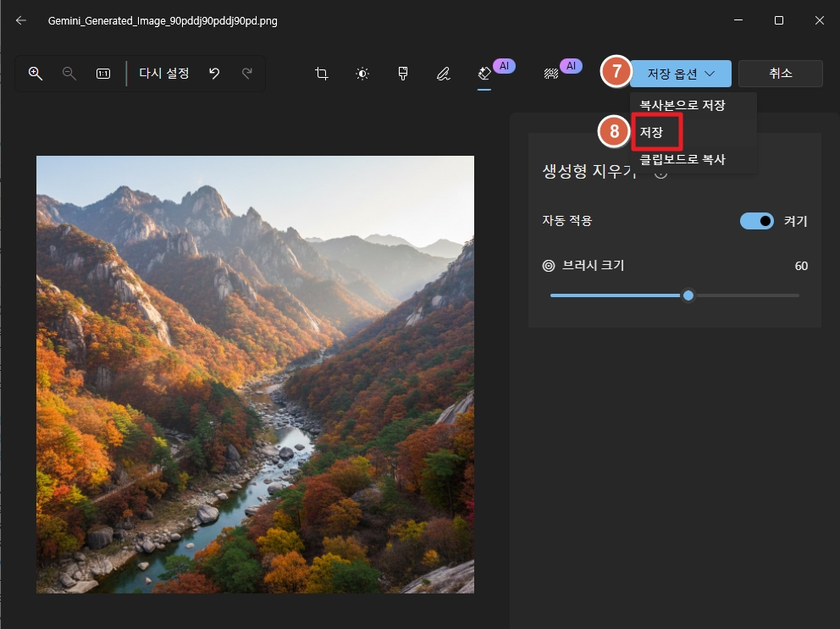Select 저장 in the save menu
840x629 pixels.
coord(651,133)
